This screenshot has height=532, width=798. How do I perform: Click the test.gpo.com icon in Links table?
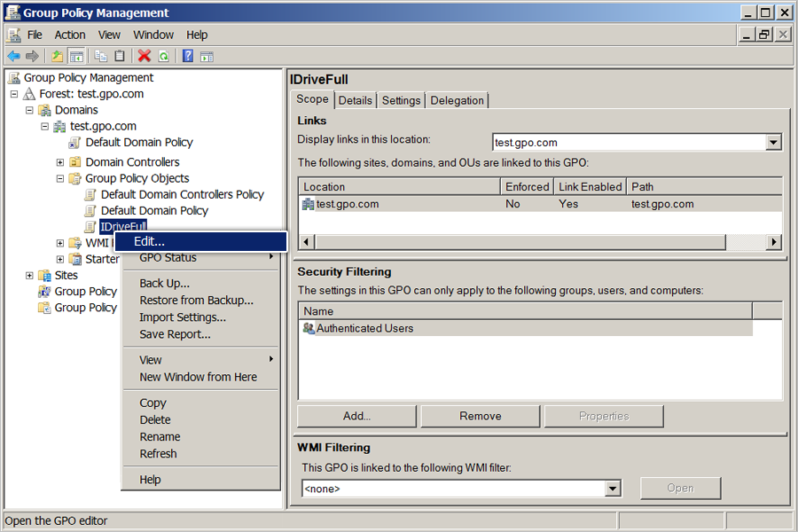tap(309, 204)
